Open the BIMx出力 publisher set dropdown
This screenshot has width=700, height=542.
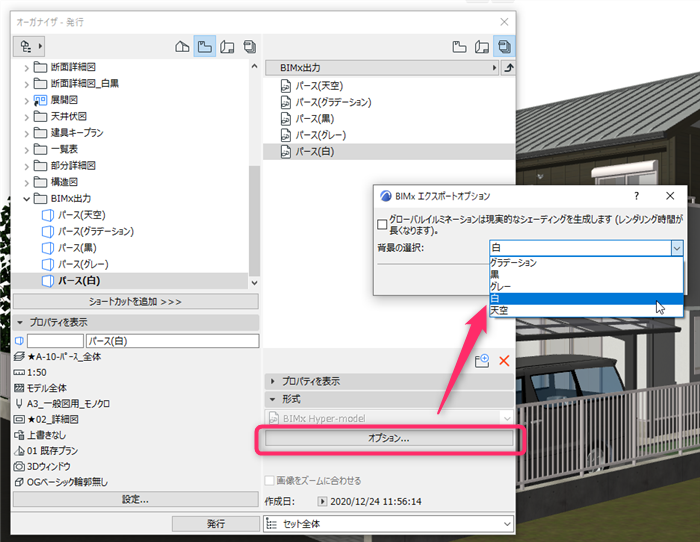(382, 68)
